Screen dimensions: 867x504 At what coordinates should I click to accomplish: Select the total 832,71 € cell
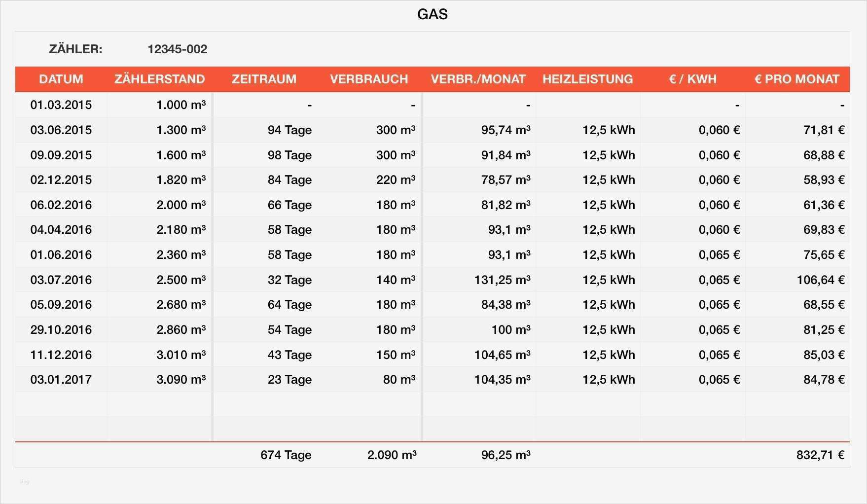pyautogui.click(x=820, y=455)
